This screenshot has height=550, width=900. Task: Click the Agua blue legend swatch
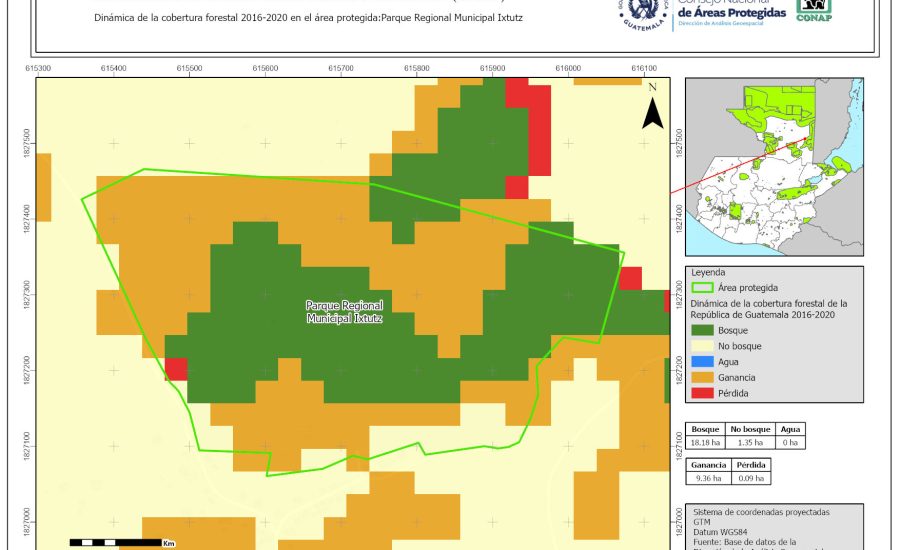(704, 362)
